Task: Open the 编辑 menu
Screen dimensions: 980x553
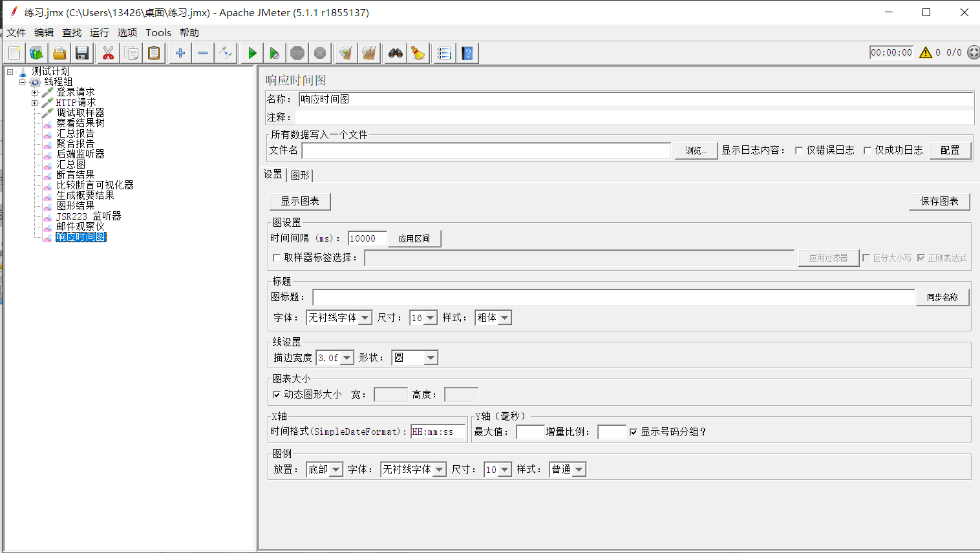Action: click(44, 33)
